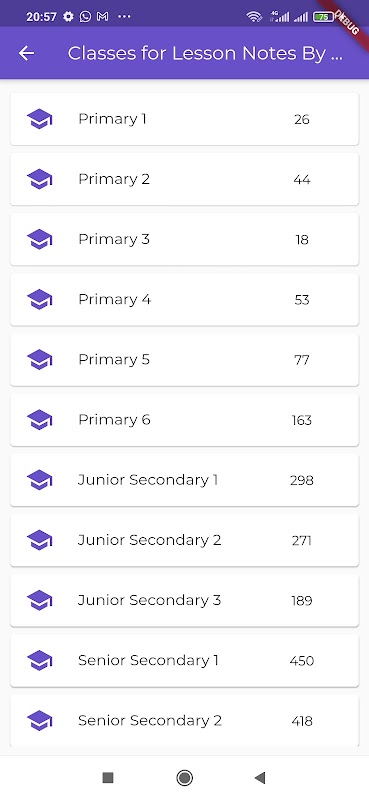
Task: Select the Primary 6 list item
Action: click(184, 420)
